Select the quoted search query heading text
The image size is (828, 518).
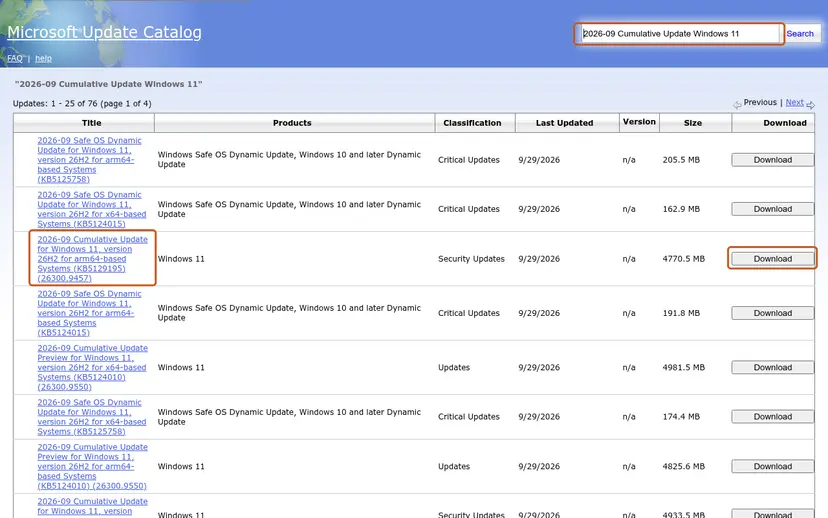click(108, 84)
